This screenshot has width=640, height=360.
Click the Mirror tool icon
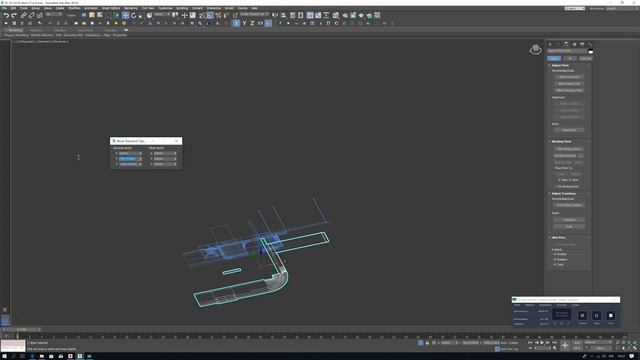pos(275,16)
